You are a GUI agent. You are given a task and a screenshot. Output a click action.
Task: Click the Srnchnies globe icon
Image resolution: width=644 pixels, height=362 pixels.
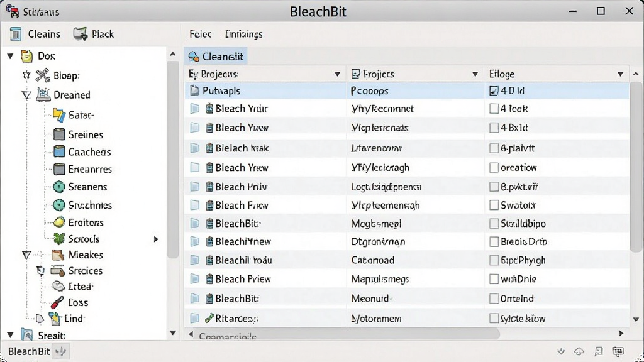[59, 205]
